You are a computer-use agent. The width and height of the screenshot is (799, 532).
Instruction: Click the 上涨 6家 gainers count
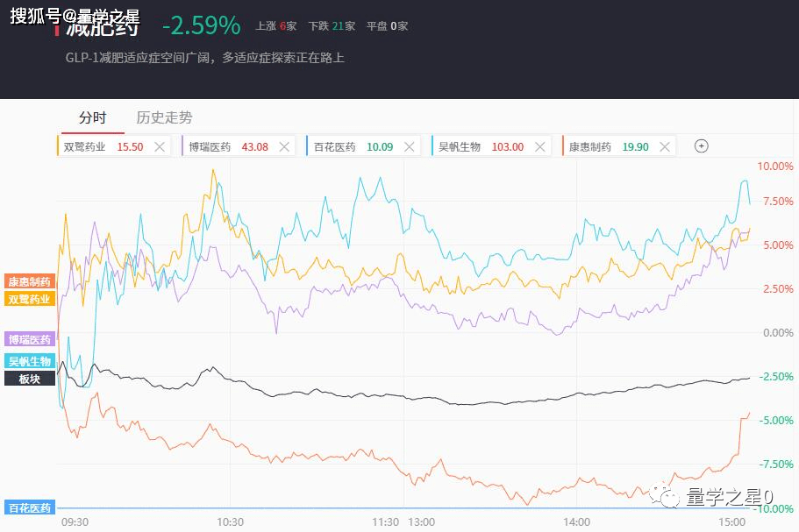276,26
